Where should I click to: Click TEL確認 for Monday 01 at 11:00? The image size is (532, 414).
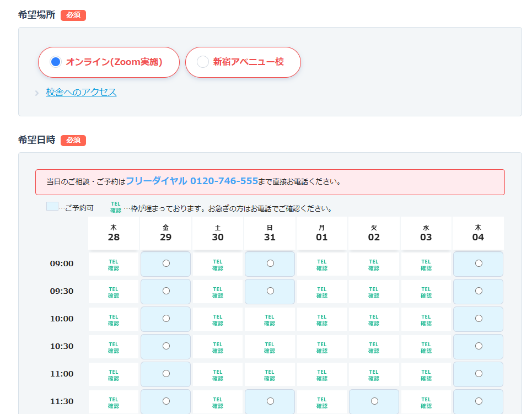[x=321, y=374]
